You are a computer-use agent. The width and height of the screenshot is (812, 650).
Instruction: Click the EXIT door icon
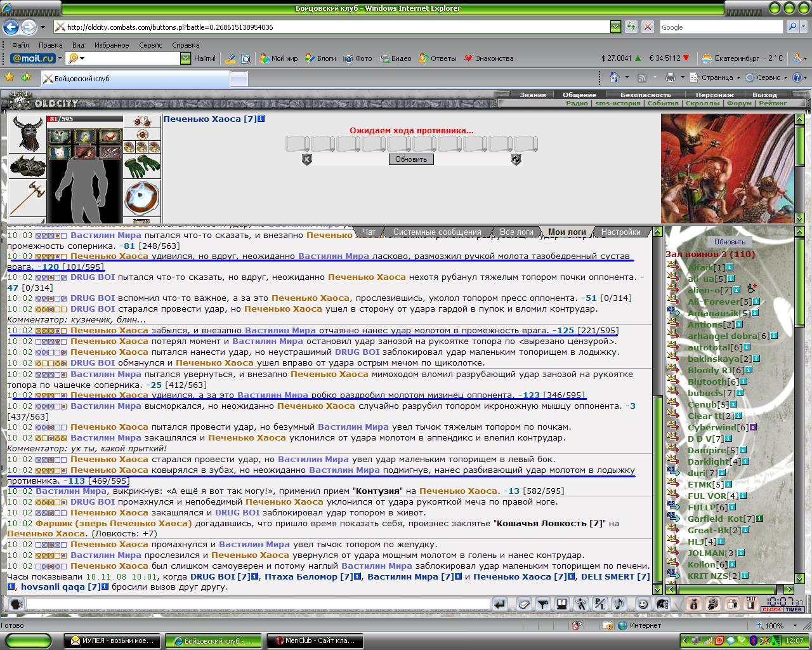click(x=750, y=604)
